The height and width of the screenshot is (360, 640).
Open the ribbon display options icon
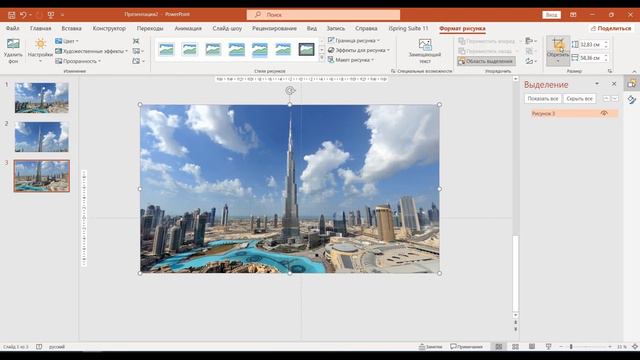coord(573,15)
